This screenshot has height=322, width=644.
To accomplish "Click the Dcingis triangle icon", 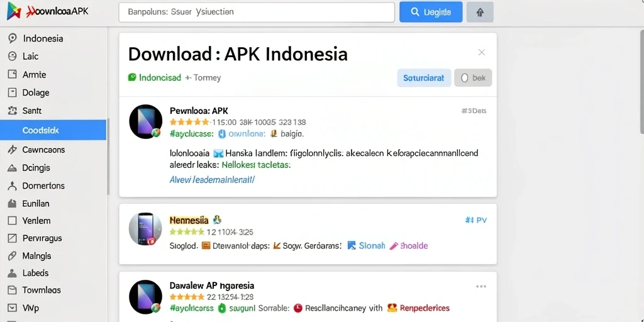I will click(13, 168).
